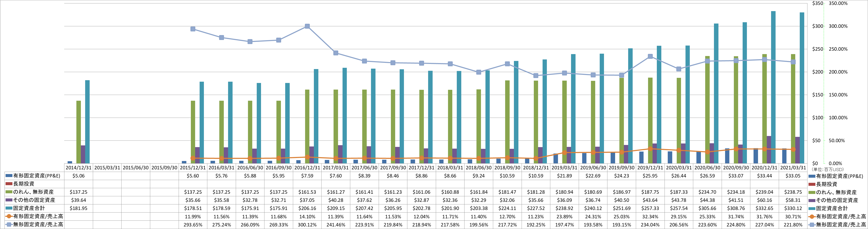Click the 2016/12/31 peak marker on 無形固定資産/売上高 line
Screen dimensions: 868x229
[307, 26]
